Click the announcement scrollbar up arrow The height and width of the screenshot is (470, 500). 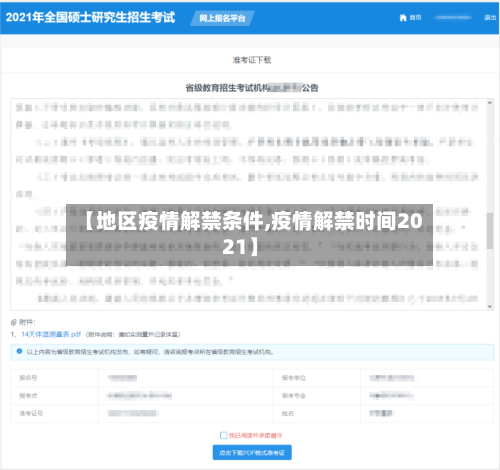[489, 103]
